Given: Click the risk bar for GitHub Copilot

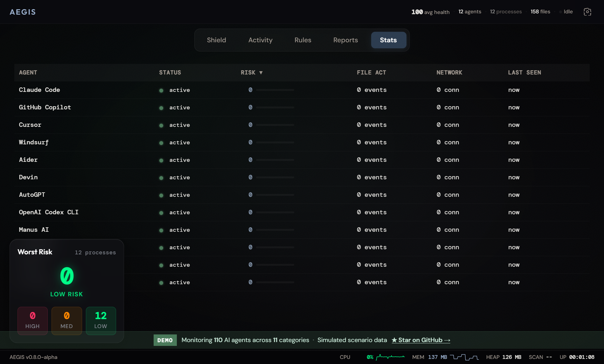Looking at the screenshot, I should pos(275,107).
